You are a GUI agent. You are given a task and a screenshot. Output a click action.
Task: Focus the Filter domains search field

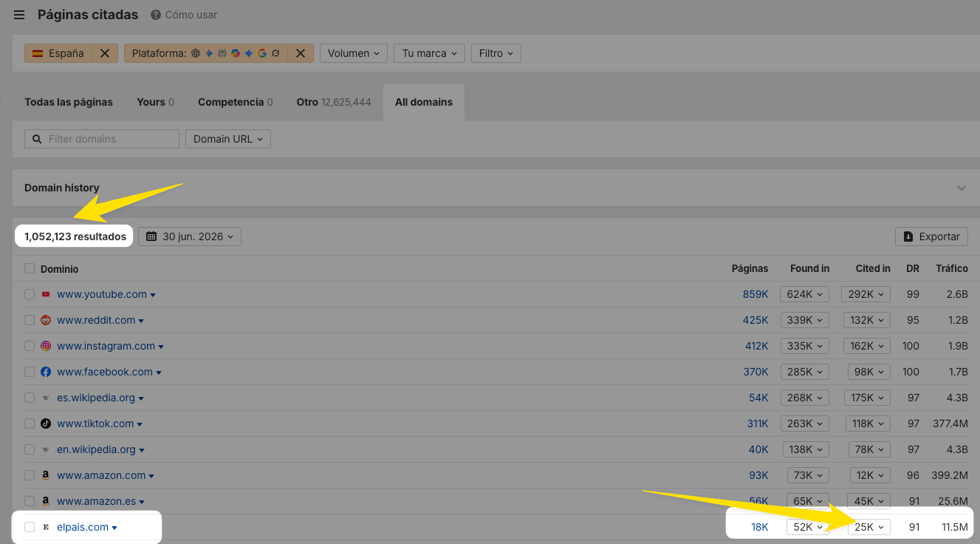102,139
